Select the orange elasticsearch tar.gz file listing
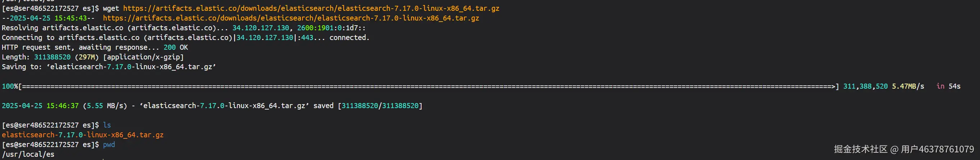980x160 pixels. point(83,135)
